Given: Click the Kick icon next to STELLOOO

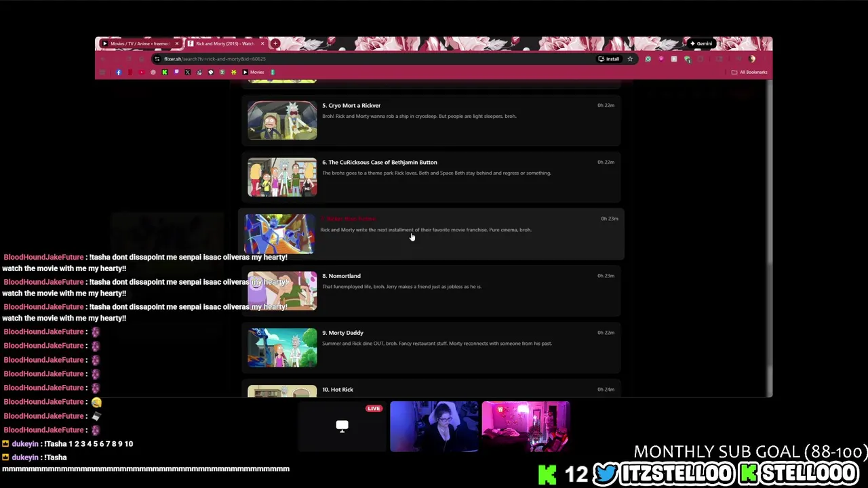Looking at the screenshot, I should 749,474.
